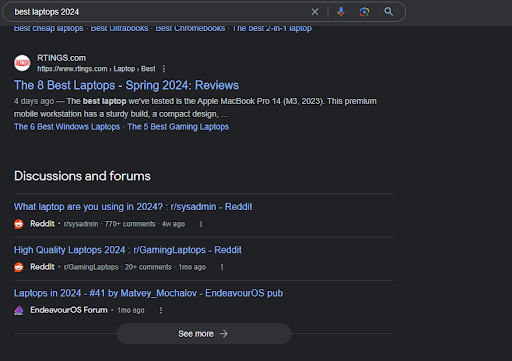Open 'The 5 Best Gaming Laptops' sitelink

[x=178, y=127]
